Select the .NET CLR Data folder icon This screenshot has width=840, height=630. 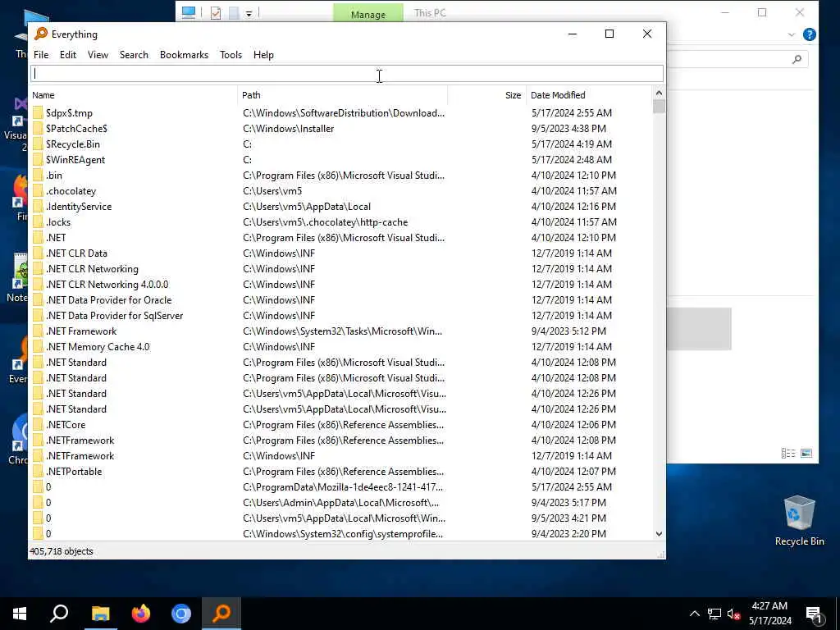point(38,253)
